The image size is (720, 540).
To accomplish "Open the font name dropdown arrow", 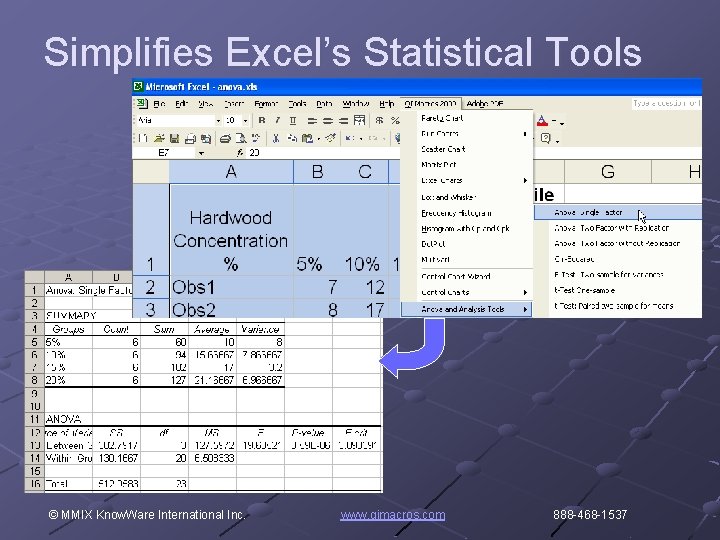I will point(218,121).
